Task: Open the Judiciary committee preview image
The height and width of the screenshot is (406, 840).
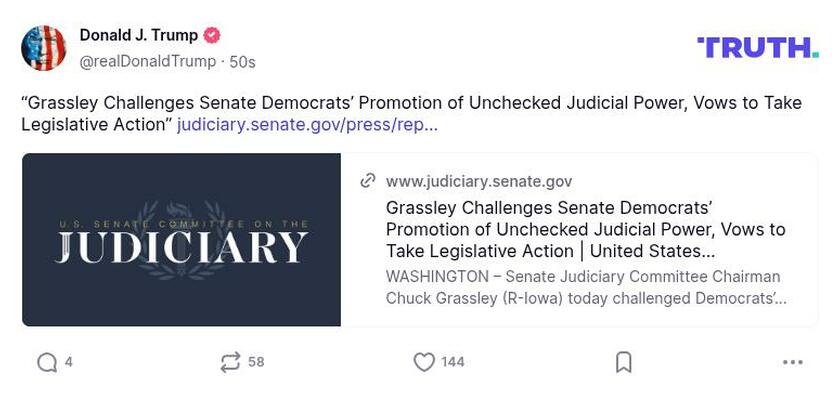Action: click(x=182, y=240)
